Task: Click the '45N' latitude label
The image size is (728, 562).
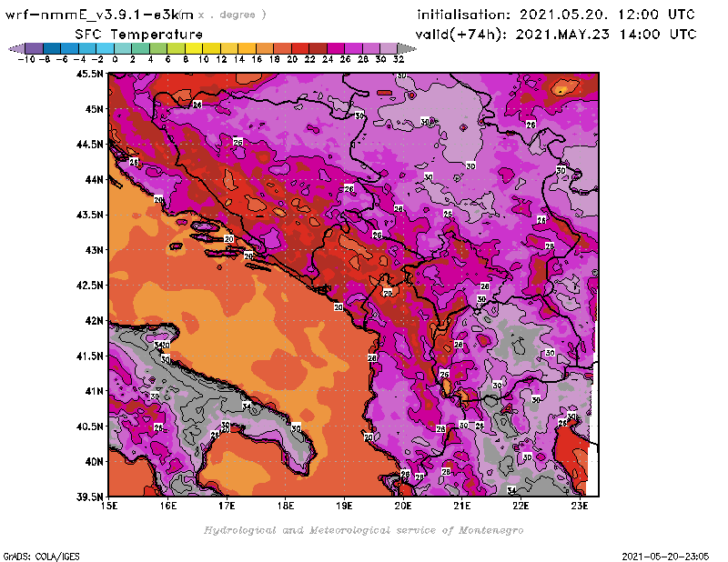Action: pyautogui.click(x=94, y=109)
